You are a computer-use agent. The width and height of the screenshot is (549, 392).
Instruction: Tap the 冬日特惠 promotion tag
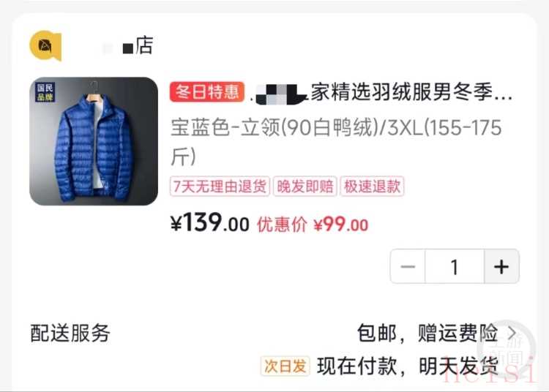click(x=207, y=92)
